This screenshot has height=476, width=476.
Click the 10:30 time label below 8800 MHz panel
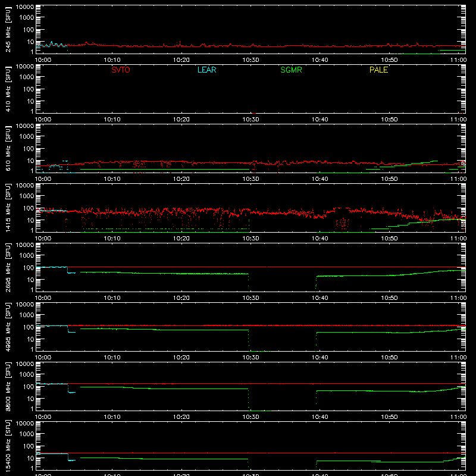pos(250,417)
